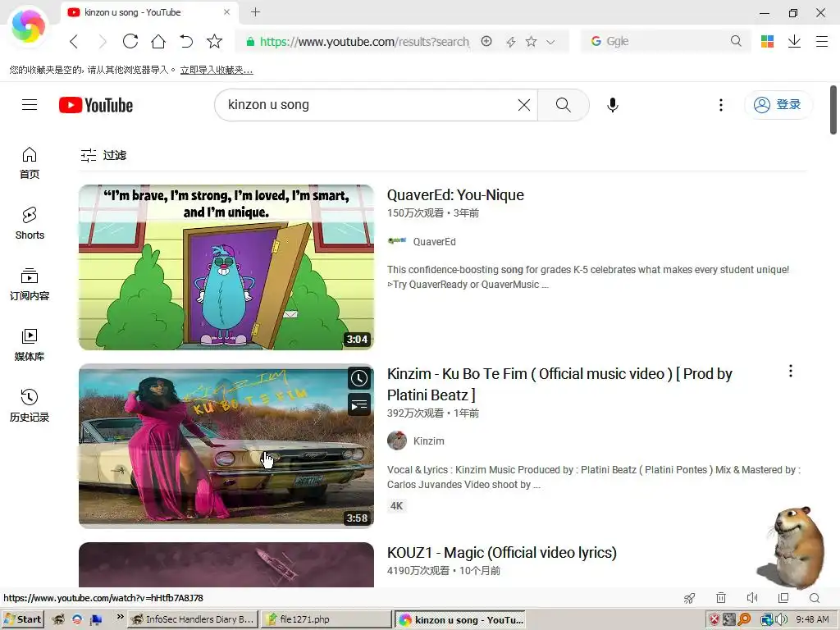The image size is (840, 630).
Task: Click the QuaverEd: You-Nique video title
Action: pos(455,195)
